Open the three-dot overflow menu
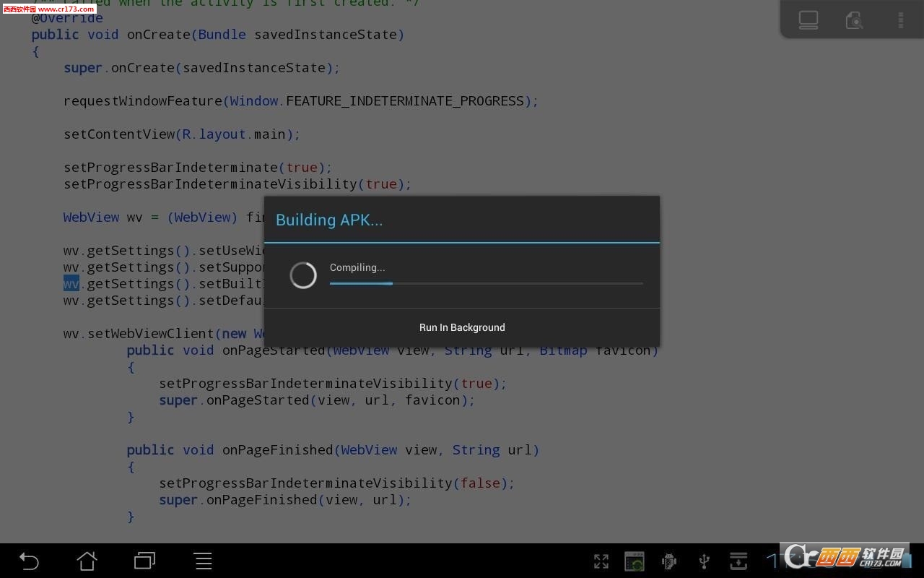Image resolution: width=924 pixels, height=578 pixels. tap(900, 20)
